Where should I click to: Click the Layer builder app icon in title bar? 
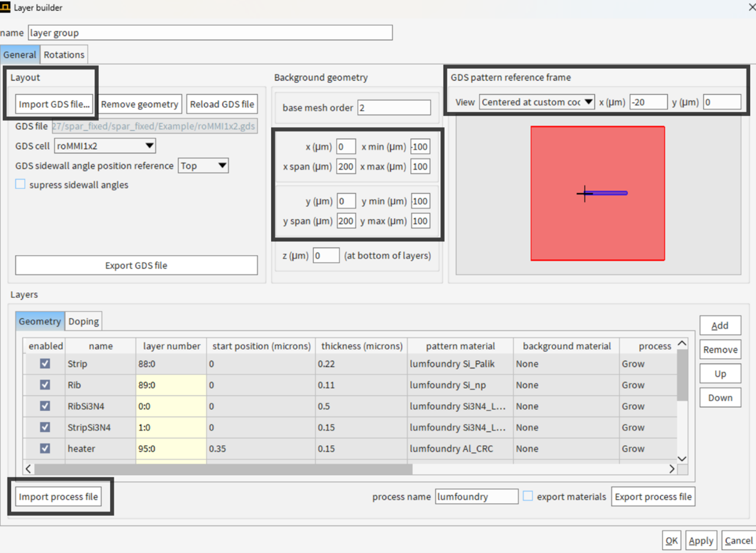tap(5, 8)
